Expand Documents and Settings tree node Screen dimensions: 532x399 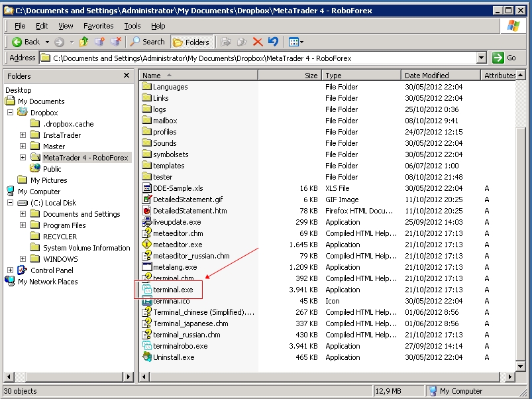pyautogui.click(x=23, y=213)
